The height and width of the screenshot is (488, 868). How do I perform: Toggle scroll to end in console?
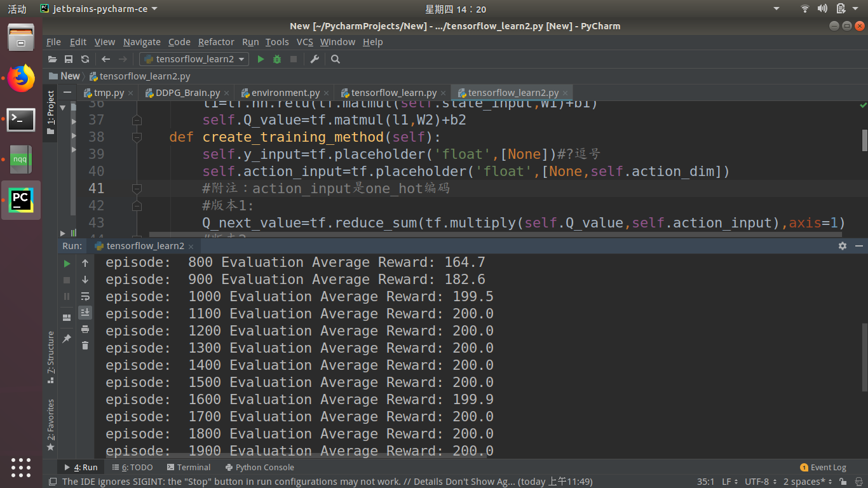(x=85, y=313)
